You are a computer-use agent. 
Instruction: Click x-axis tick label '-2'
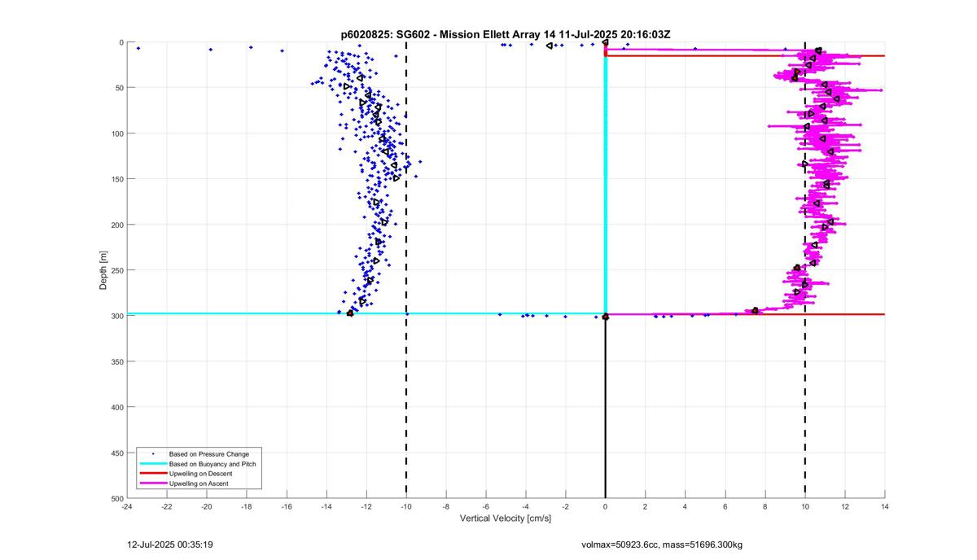click(x=565, y=506)
